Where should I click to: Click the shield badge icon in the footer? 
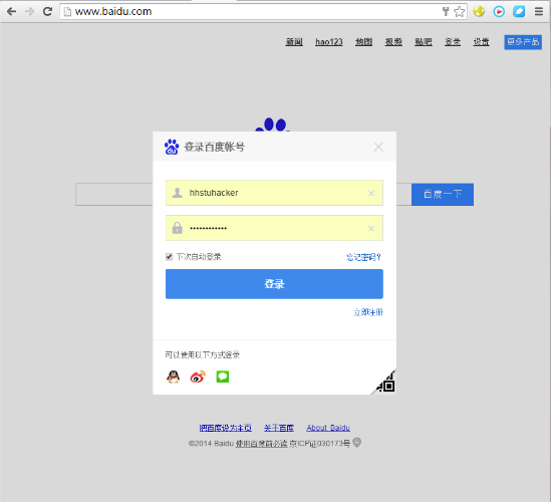click(357, 443)
